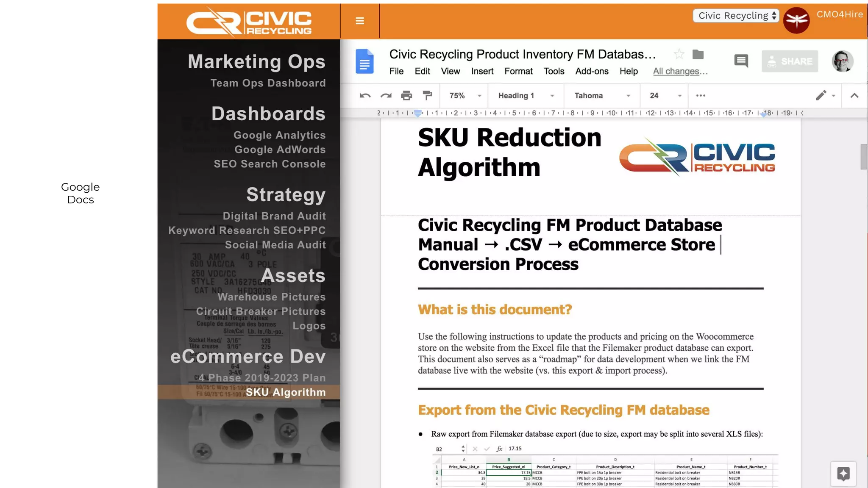
Task: Click the Undo icon
Action: 365,96
